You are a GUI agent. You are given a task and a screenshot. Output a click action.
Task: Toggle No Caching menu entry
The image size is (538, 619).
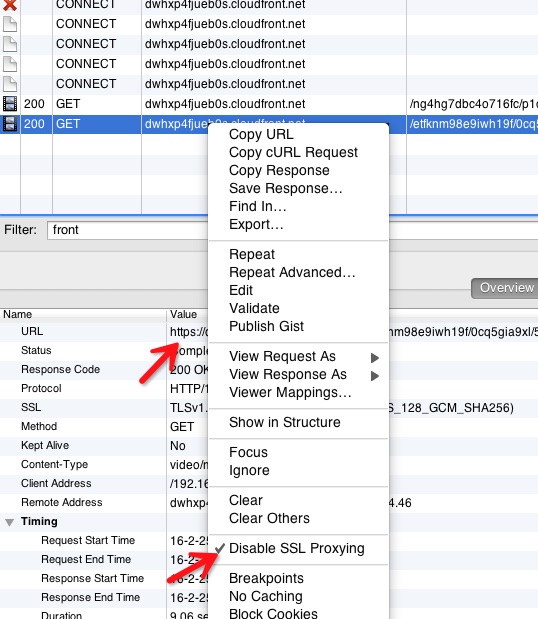click(x=266, y=596)
